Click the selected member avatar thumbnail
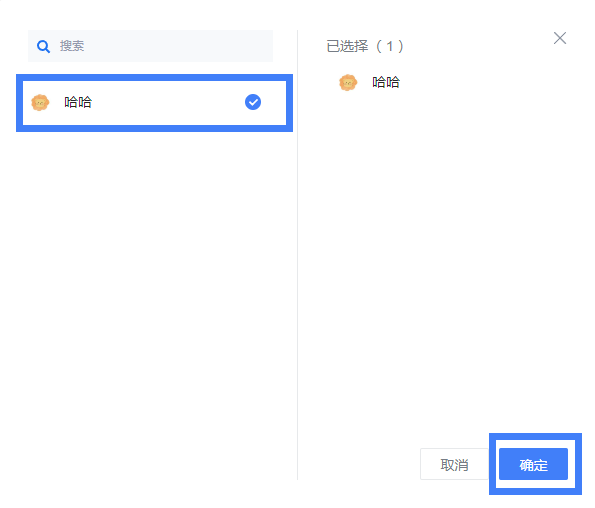The image size is (595, 508). pyautogui.click(x=348, y=82)
